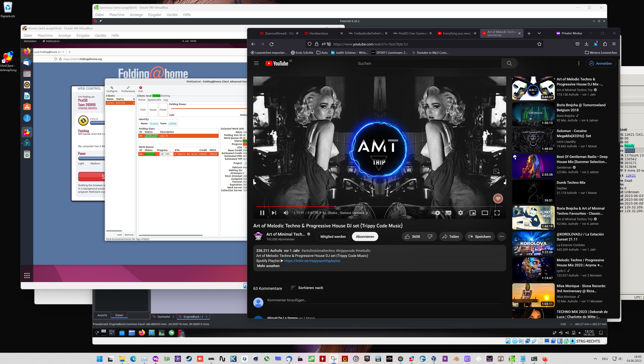
Task: Pause the YouTube video
Action: pos(262,213)
